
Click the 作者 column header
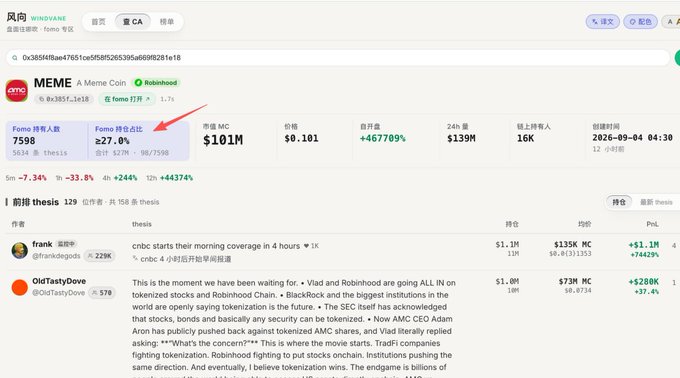point(18,224)
